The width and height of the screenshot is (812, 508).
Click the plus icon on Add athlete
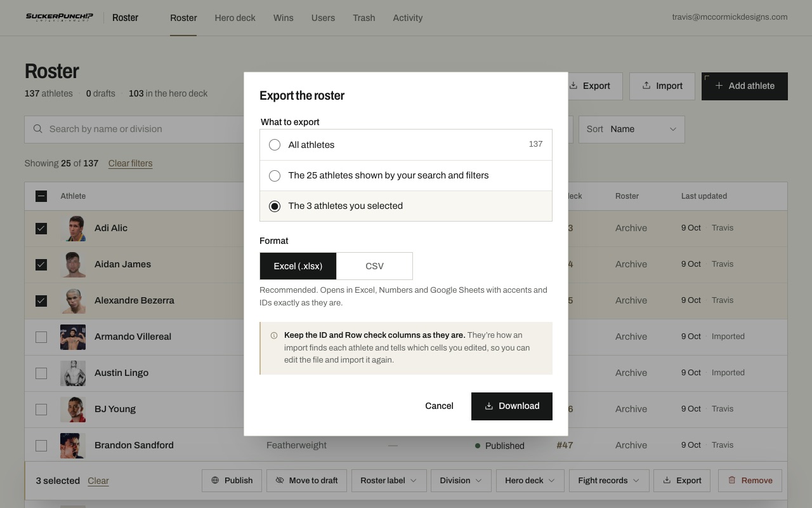pyautogui.click(x=719, y=86)
